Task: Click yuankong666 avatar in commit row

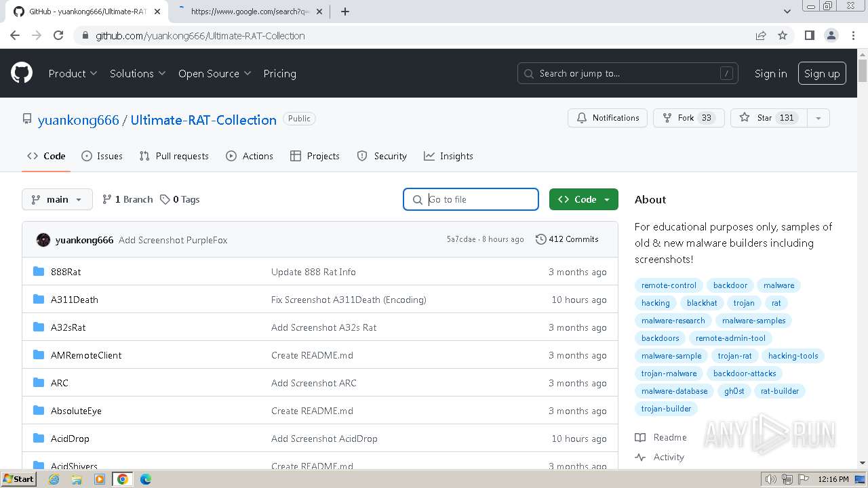Action: 43,240
